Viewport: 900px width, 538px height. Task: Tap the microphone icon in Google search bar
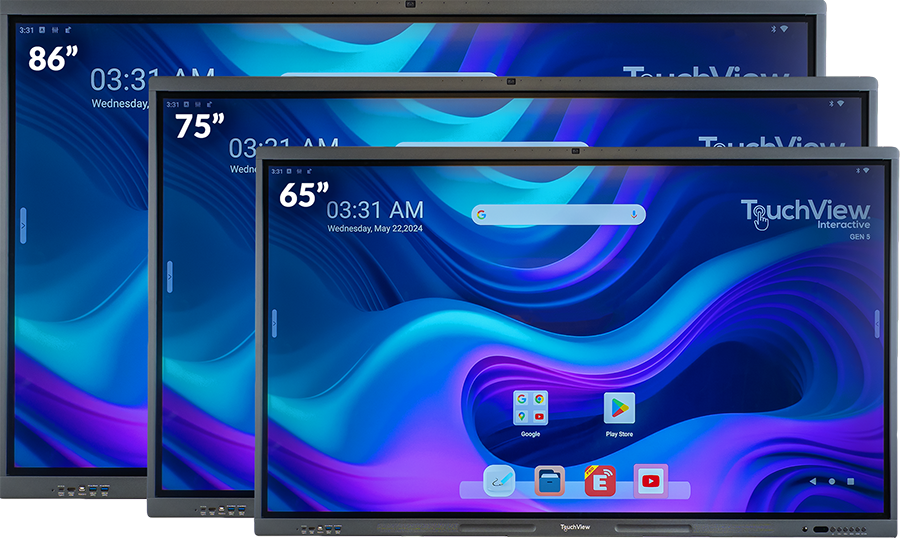634,215
